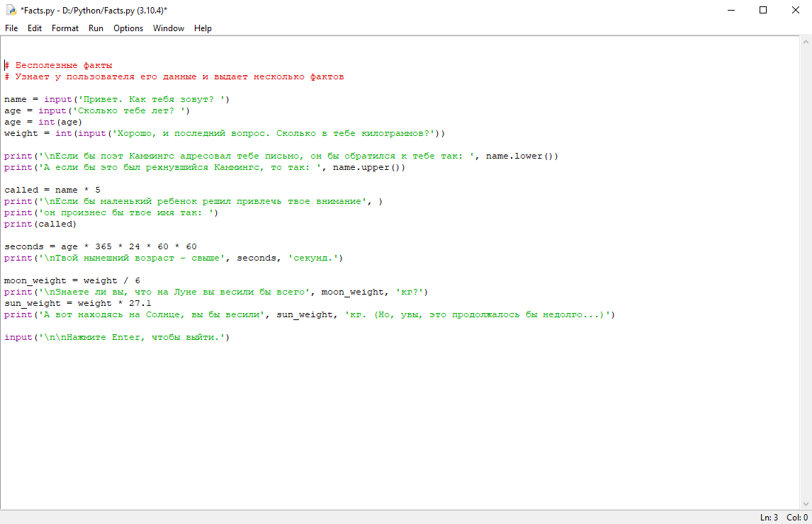Screen dimensions: 812x524
Task: Click the line 'age = int(age)'
Action: click(x=43, y=123)
